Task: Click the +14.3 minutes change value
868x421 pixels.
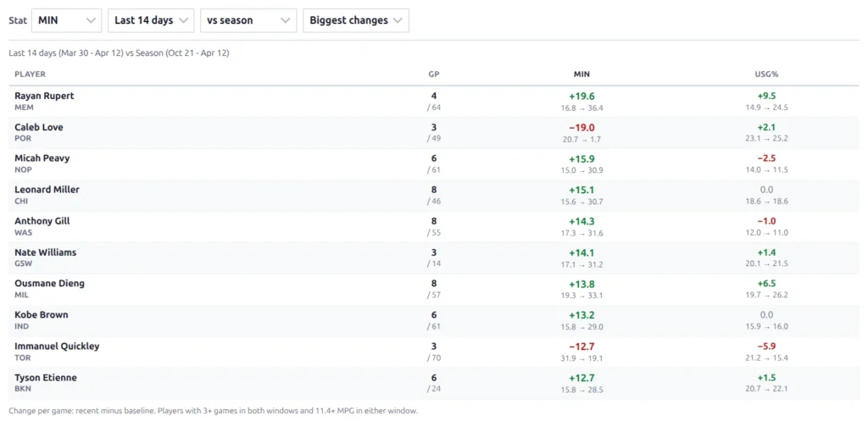Action: [x=581, y=221]
